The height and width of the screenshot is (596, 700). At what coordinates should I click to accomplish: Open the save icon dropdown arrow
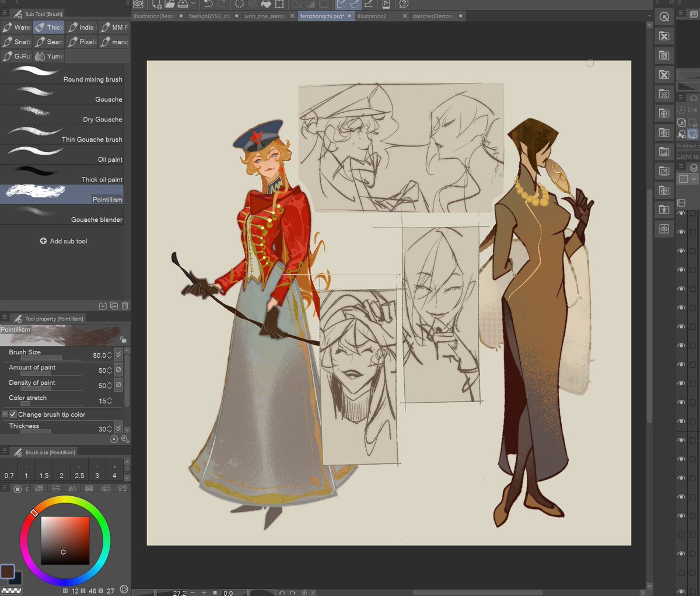coord(193,4)
